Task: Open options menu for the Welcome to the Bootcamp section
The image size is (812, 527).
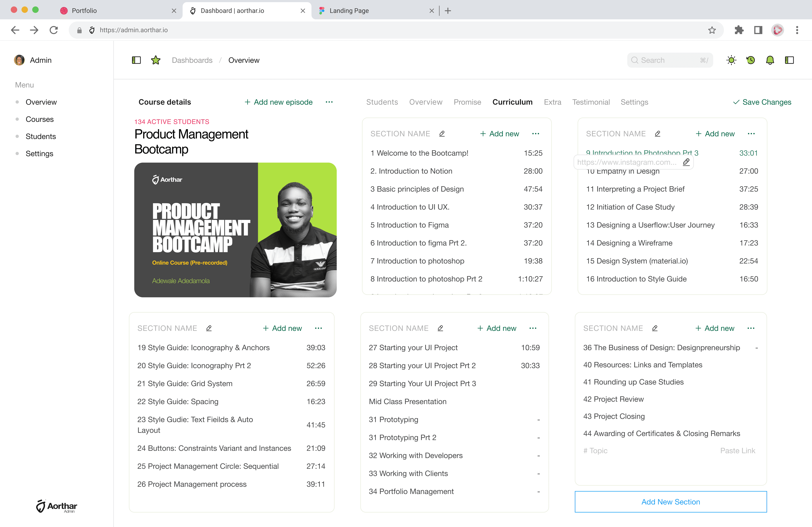Action: 536,134
